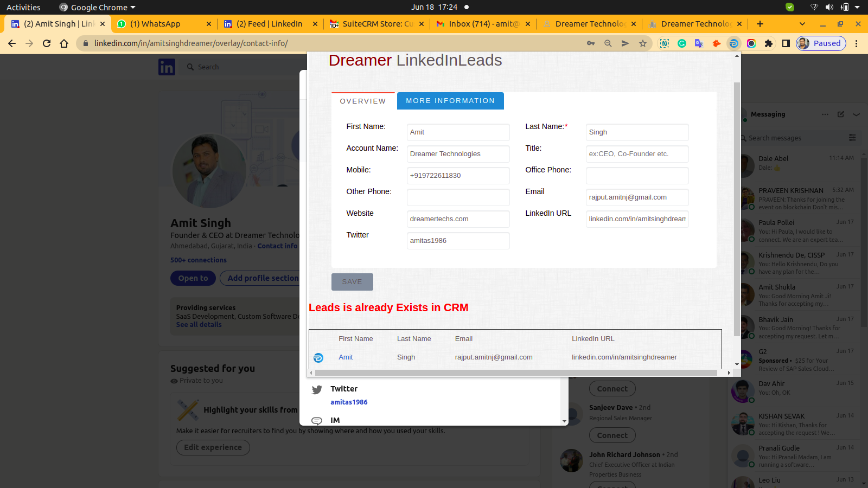The image size is (868, 488).
Task: Open the LinkedIn home logo
Action: (x=167, y=67)
